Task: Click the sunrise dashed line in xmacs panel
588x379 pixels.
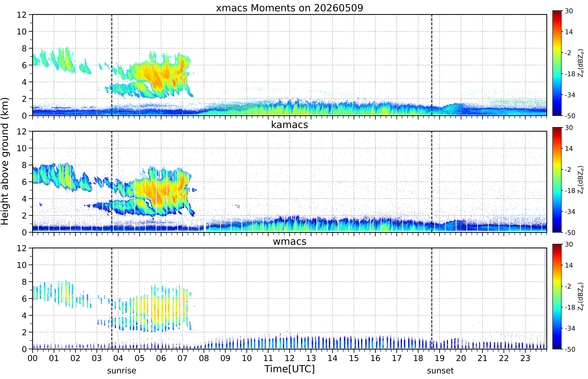Action: pos(112,65)
